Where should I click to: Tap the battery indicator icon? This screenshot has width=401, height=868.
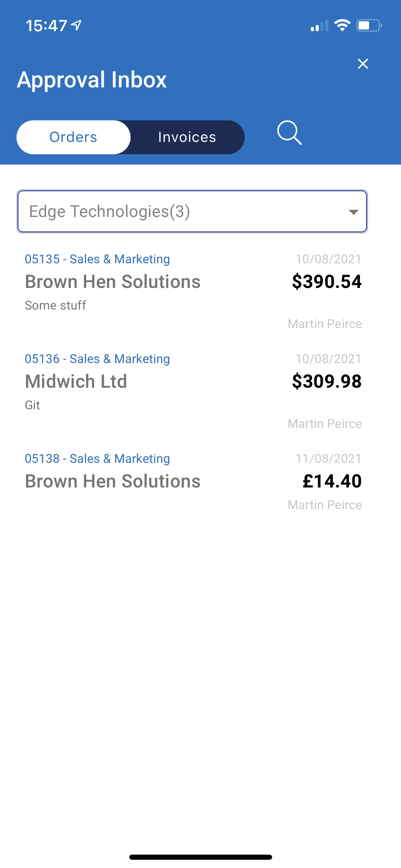point(369,25)
